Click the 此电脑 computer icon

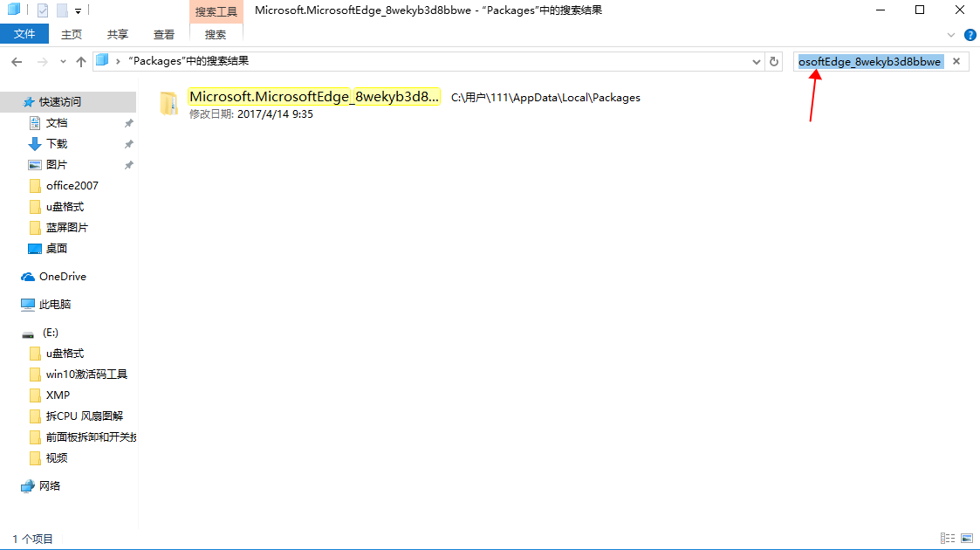pyautogui.click(x=28, y=305)
